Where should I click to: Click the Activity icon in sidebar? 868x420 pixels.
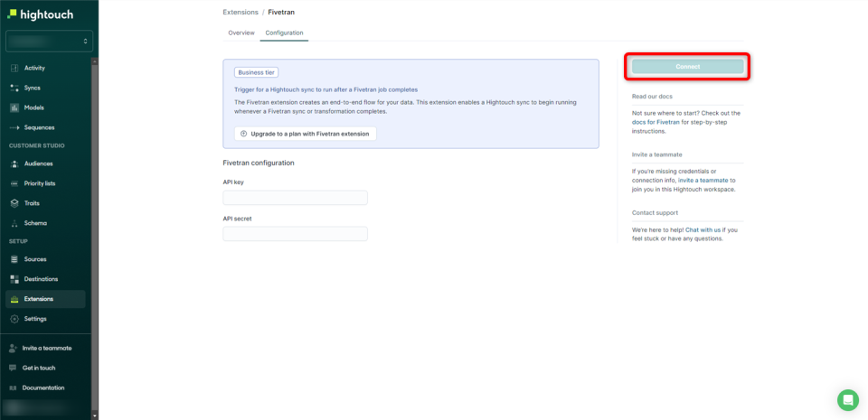point(14,68)
